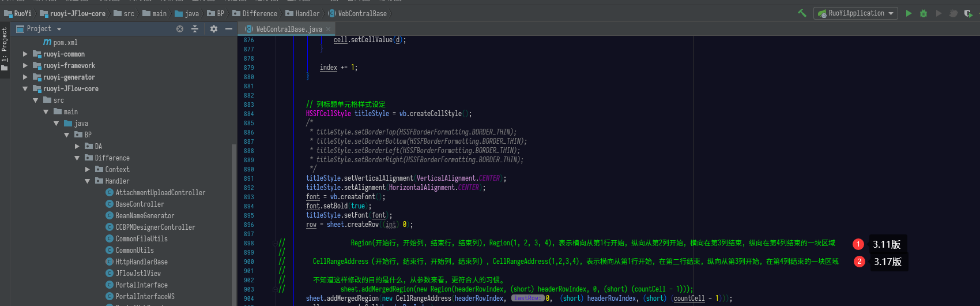Run RuoYiApplication with the green play icon
Viewport: 980px width, 306px height.
click(x=909, y=13)
